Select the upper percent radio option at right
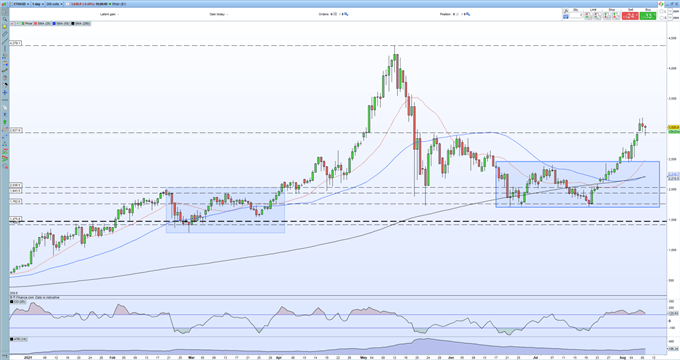 click(661, 11)
